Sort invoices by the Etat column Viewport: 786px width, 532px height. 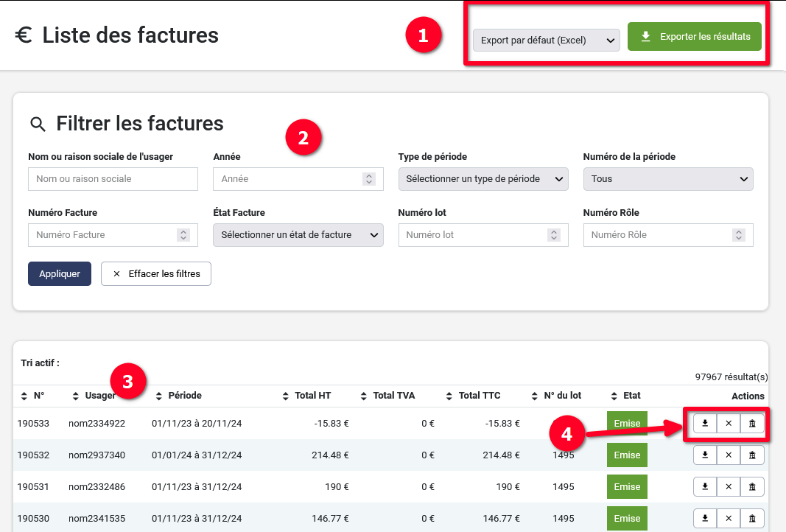[625, 396]
